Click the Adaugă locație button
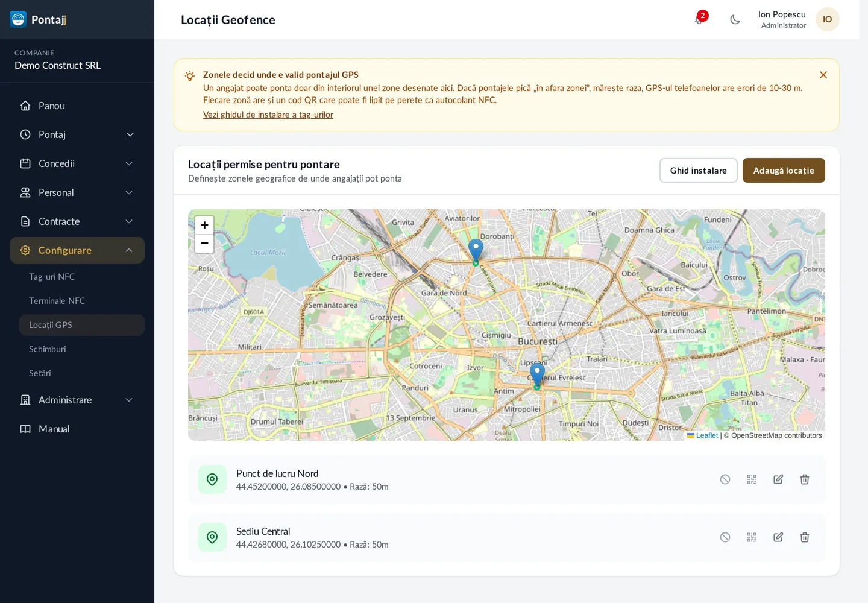Screen dimensions: 868x603 click(x=784, y=171)
